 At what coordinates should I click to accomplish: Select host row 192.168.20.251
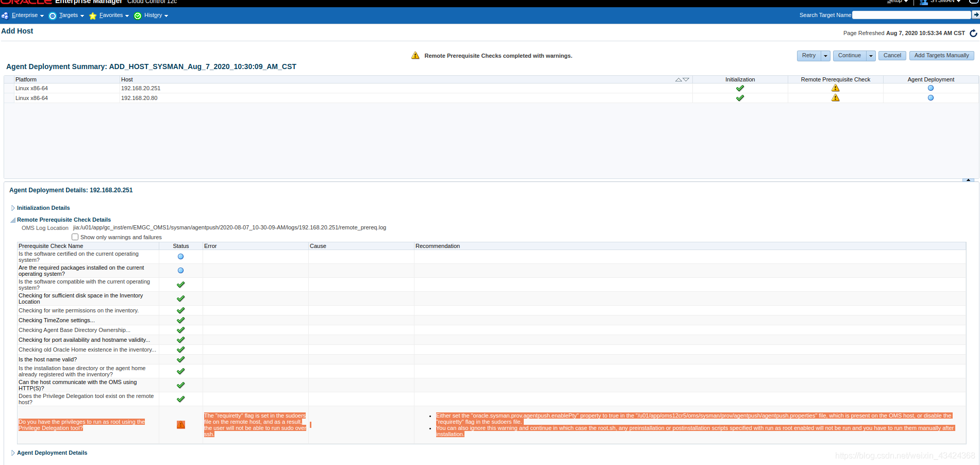click(x=491, y=88)
